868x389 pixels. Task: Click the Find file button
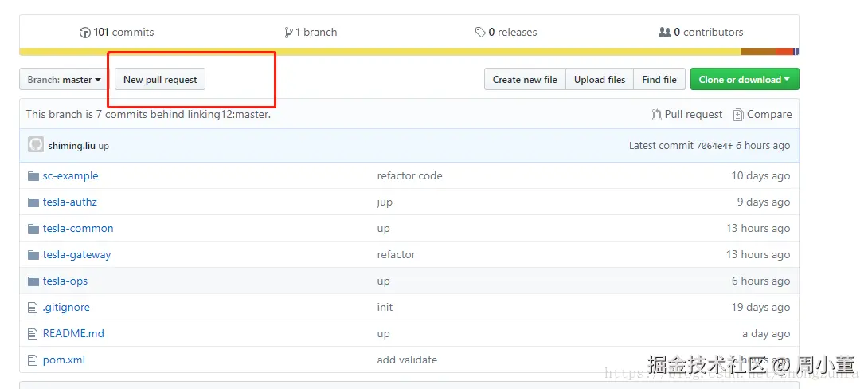tap(659, 79)
